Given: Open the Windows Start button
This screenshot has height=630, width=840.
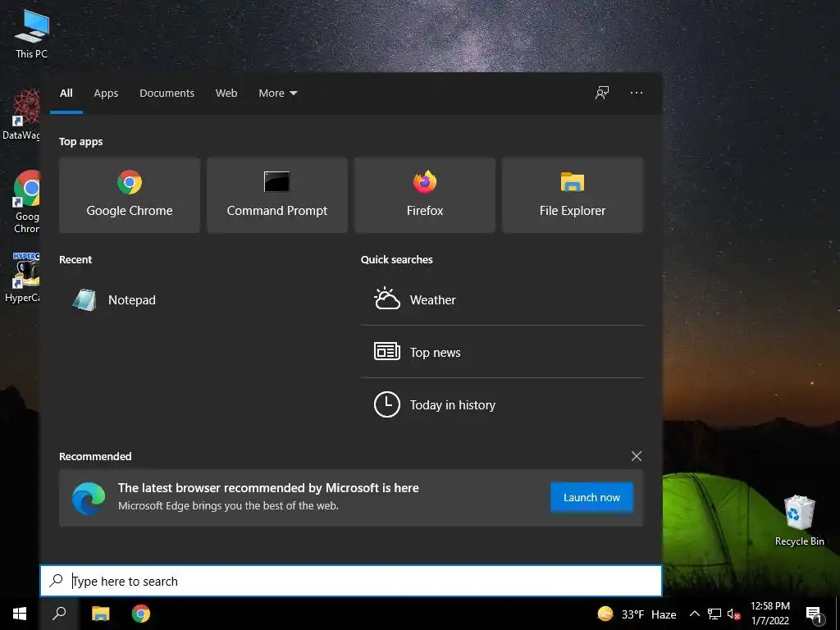Looking at the screenshot, I should (20, 614).
